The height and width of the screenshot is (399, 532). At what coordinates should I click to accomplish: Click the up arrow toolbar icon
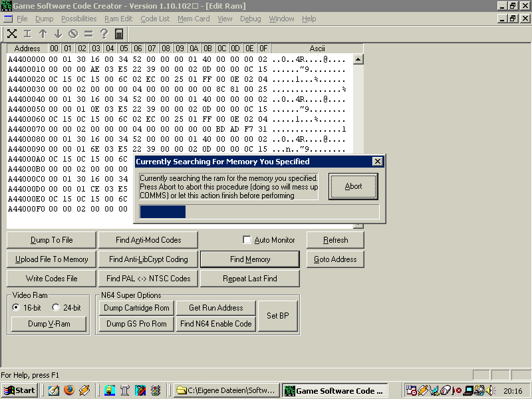43,34
